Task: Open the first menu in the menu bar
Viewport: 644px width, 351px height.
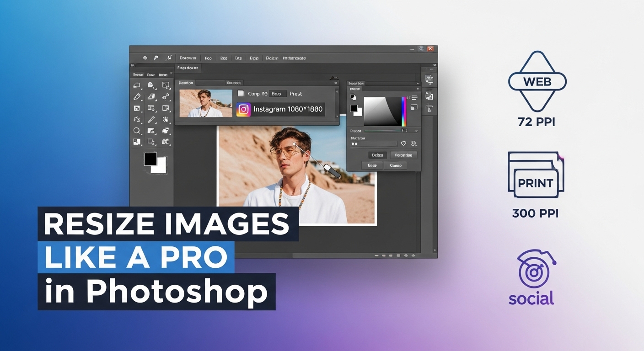Action: pyautogui.click(x=188, y=58)
